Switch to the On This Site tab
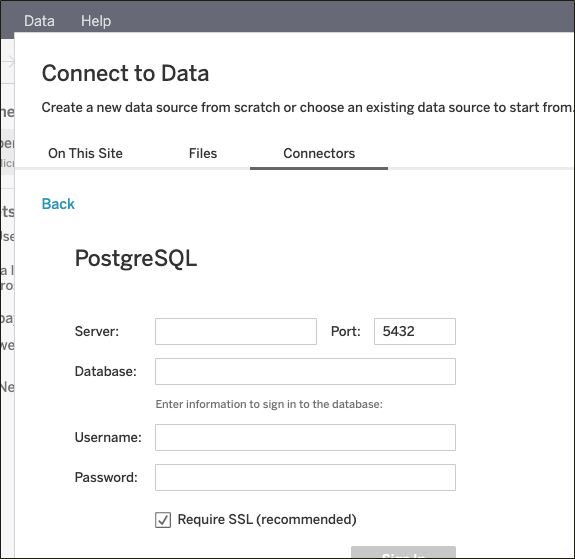The height and width of the screenshot is (559, 575). click(x=85, y=153)
